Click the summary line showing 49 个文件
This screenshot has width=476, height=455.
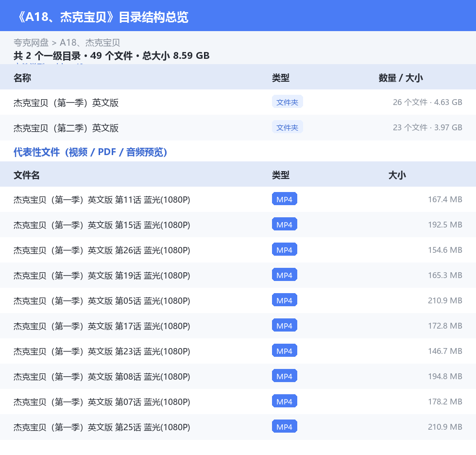click(111, 55)
